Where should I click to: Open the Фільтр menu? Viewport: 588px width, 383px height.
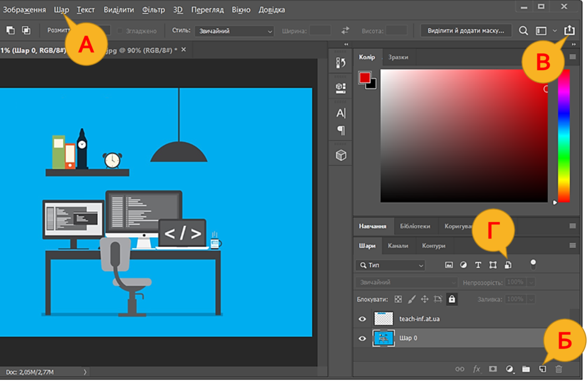(x=153, y=10)
